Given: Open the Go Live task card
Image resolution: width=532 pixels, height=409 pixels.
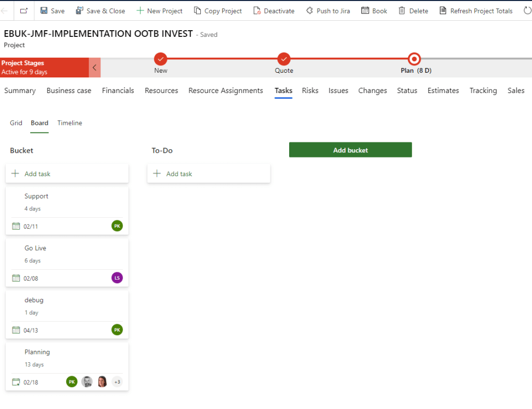Looking at the screenshot, I should coord(35,248).
